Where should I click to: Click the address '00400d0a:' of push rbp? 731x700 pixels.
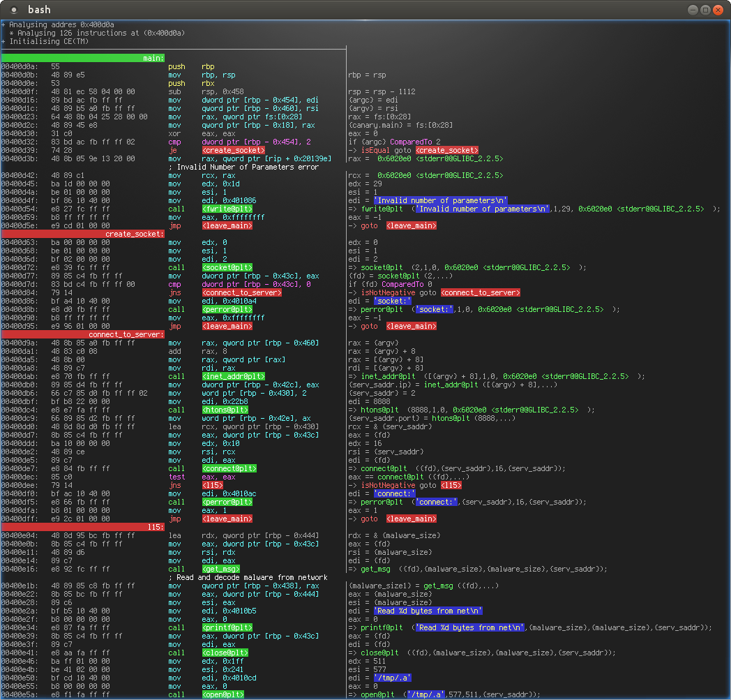tap(20, 67)
